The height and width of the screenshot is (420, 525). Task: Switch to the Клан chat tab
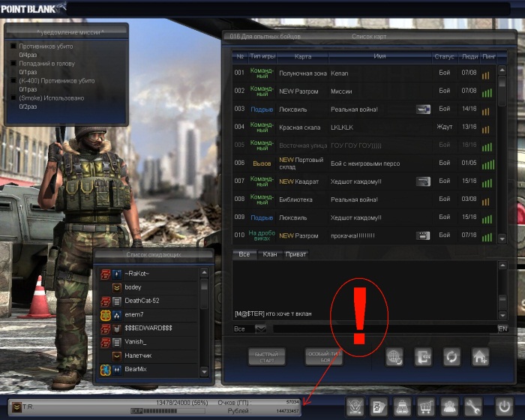pyautogui.click(x=270, y=254)
